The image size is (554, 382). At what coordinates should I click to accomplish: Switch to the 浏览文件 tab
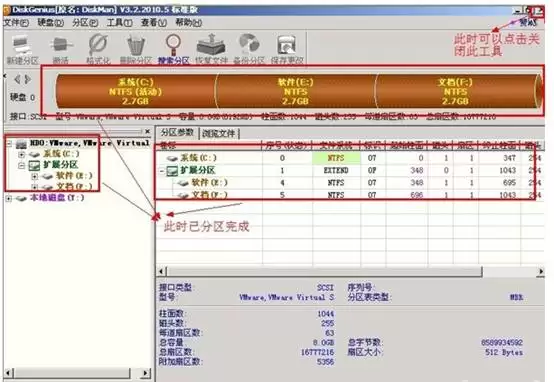[x=219, y=133]
